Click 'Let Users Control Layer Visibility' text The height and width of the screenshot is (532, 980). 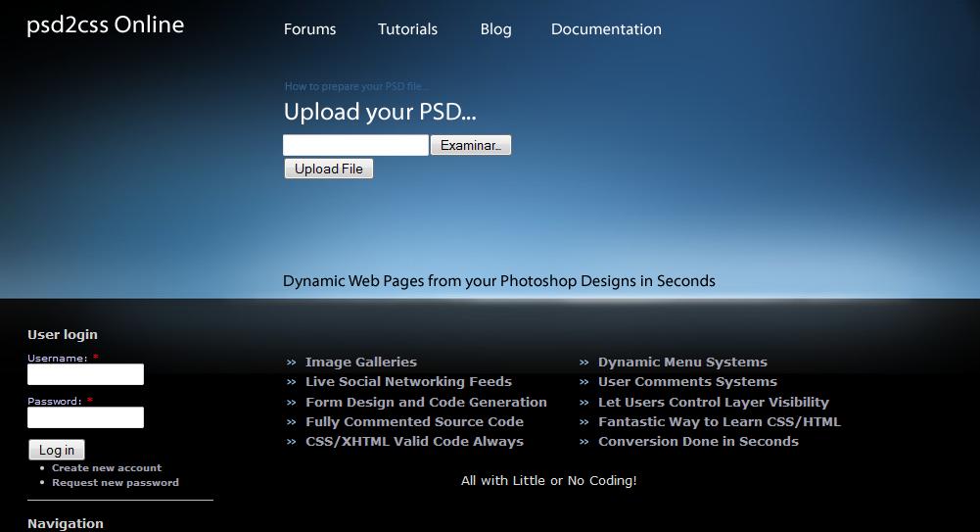[713, 402]
